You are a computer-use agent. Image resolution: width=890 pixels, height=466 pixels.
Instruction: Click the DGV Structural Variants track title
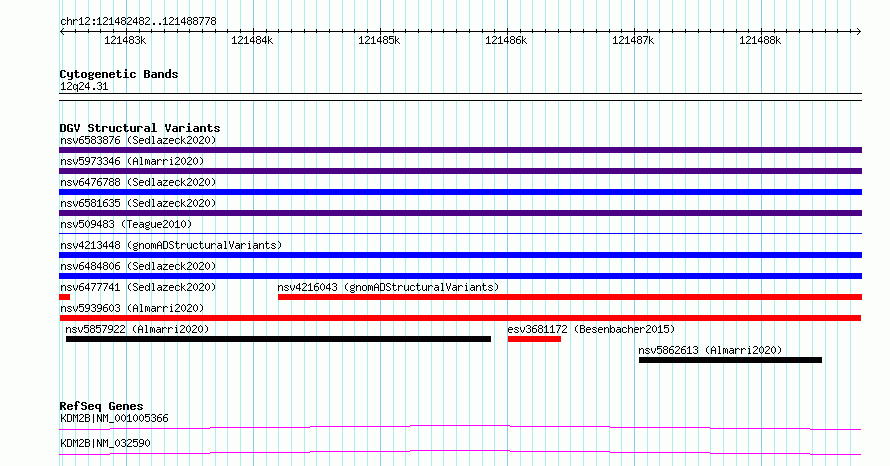coord(140,128)
